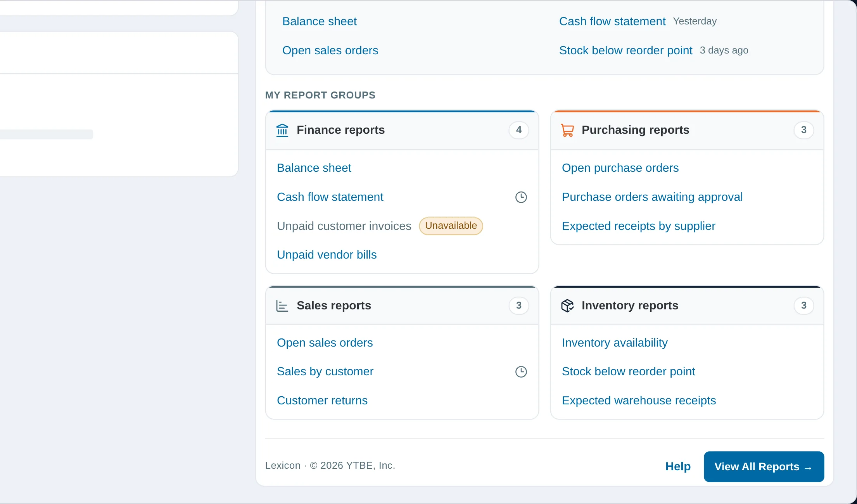Click the Sales reports count badge 3
857x504 pixels.
click(518, 306)
